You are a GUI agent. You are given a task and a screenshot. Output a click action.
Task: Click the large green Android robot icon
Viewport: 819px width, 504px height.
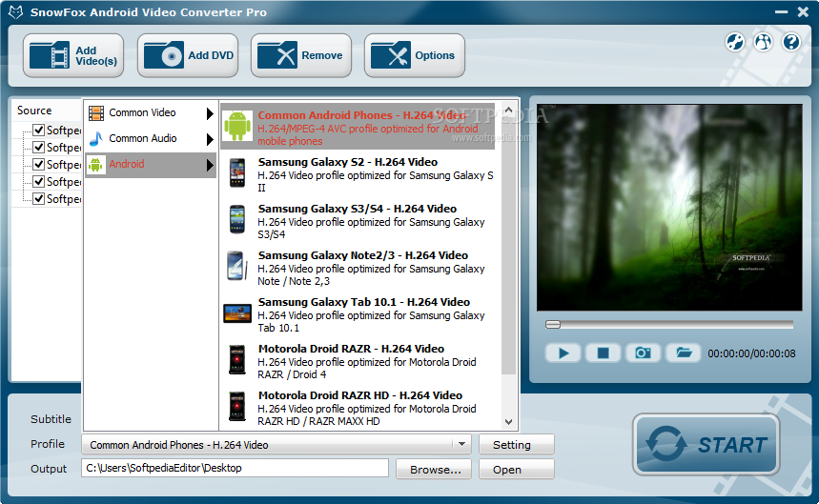[x=237, y=126]
